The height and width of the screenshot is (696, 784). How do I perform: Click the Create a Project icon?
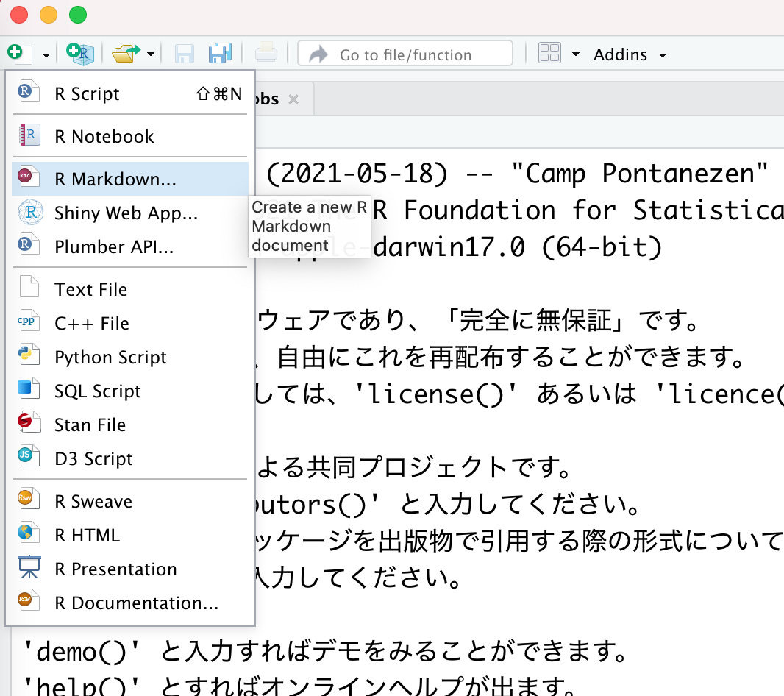pyautogui.click(x=80, y=54)
